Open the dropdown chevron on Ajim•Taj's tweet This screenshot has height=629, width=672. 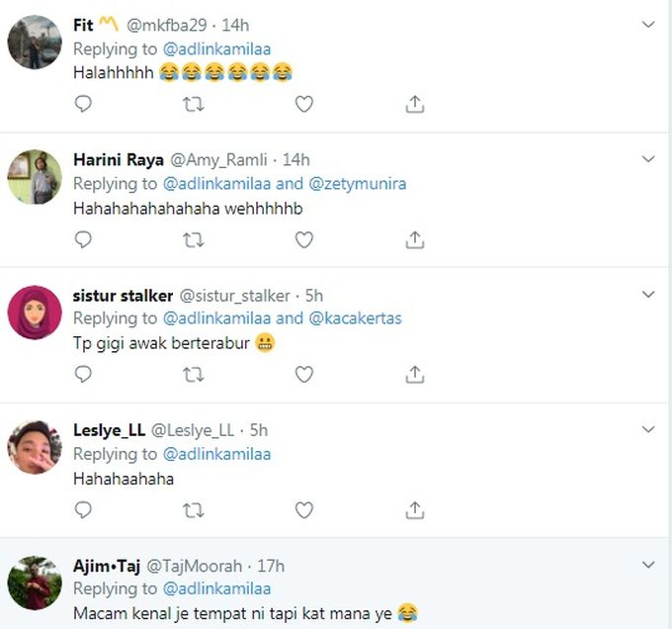pyautogui.click(x=648, y=565)
